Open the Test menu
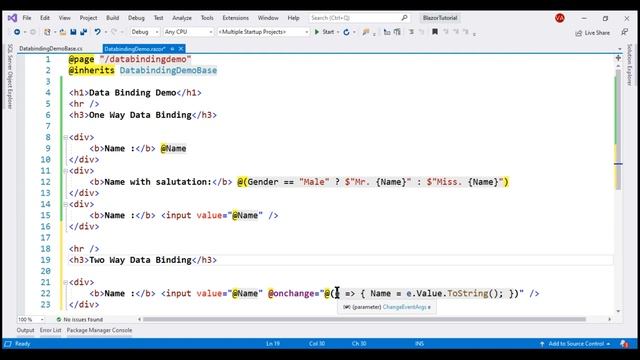Image resolution: width=640 pixels, height=360 pixels. [158, 18]
